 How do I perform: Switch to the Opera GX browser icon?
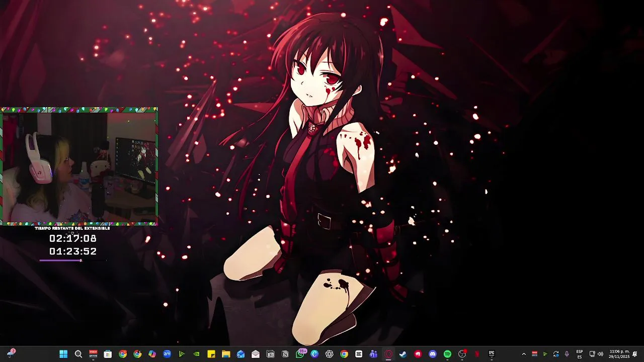point(388,354)
